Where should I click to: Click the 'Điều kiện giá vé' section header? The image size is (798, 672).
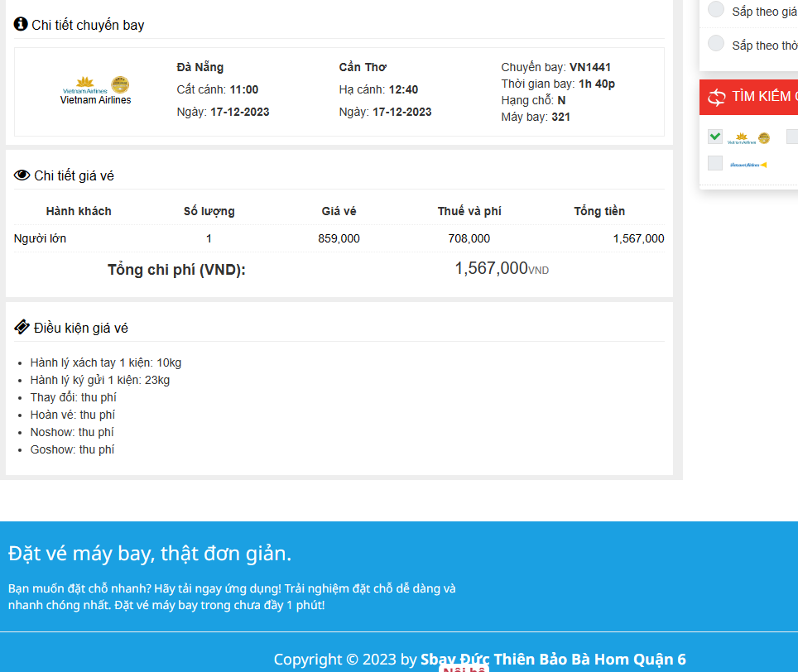point(81,328)
